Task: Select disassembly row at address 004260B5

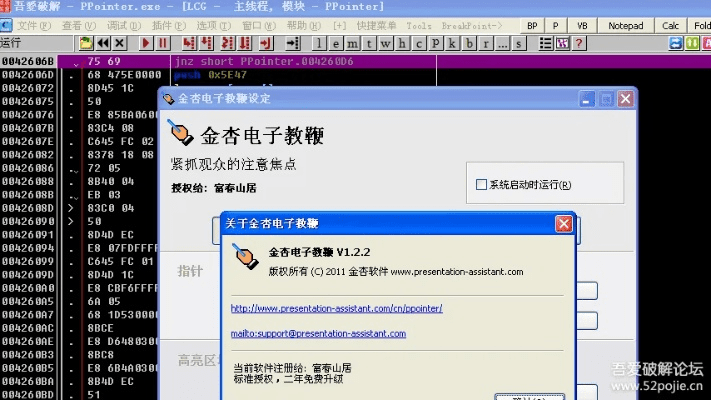Action: coord(79,368)
